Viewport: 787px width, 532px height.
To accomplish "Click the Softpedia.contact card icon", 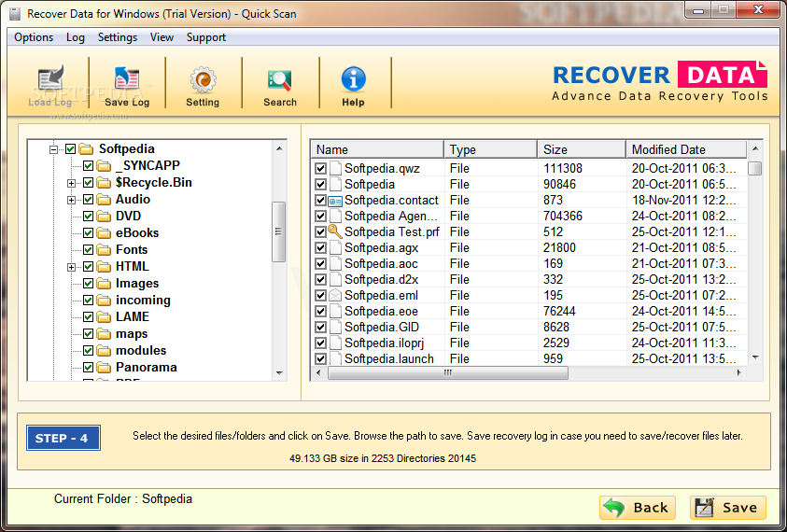I will point(335,201).
